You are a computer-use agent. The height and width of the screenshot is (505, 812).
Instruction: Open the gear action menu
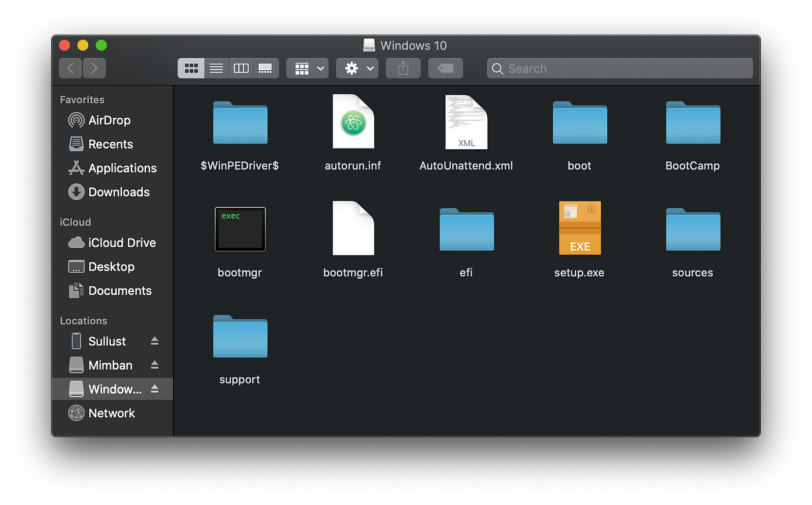(357, 68)
